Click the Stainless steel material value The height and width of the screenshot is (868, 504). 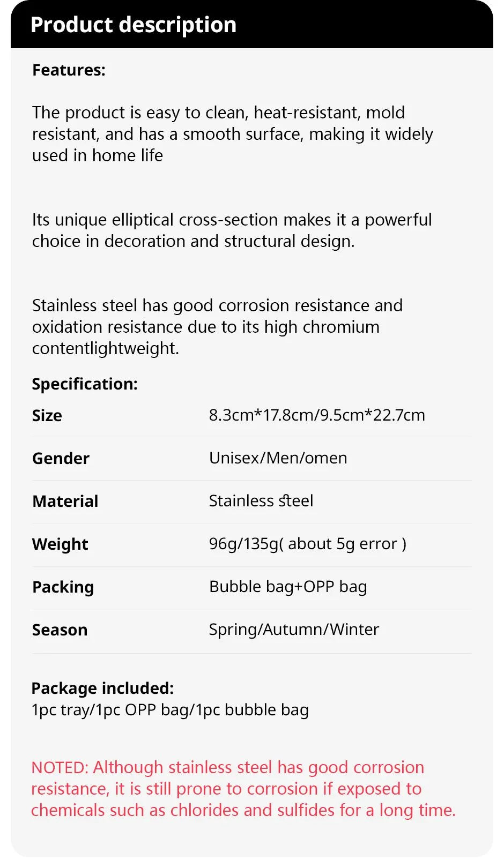pyautogui.click(x=261, y=501)
